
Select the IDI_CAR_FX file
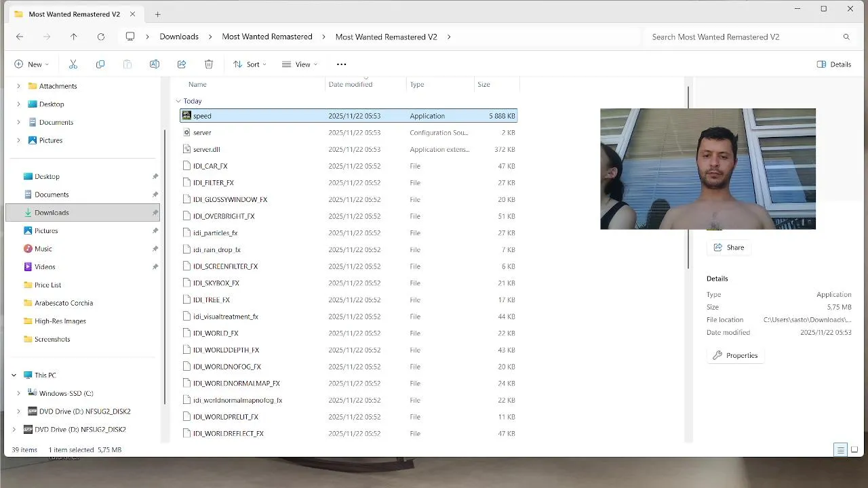(349, 166)
